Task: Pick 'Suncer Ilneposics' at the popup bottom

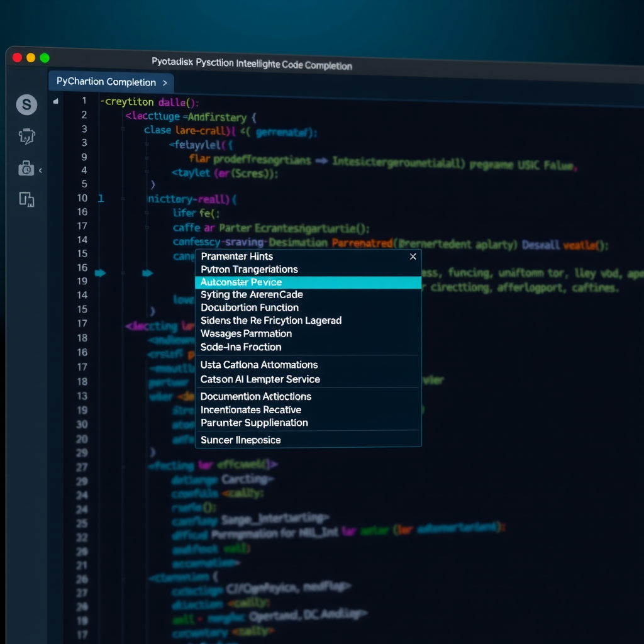Action: (x=241, y=440)
